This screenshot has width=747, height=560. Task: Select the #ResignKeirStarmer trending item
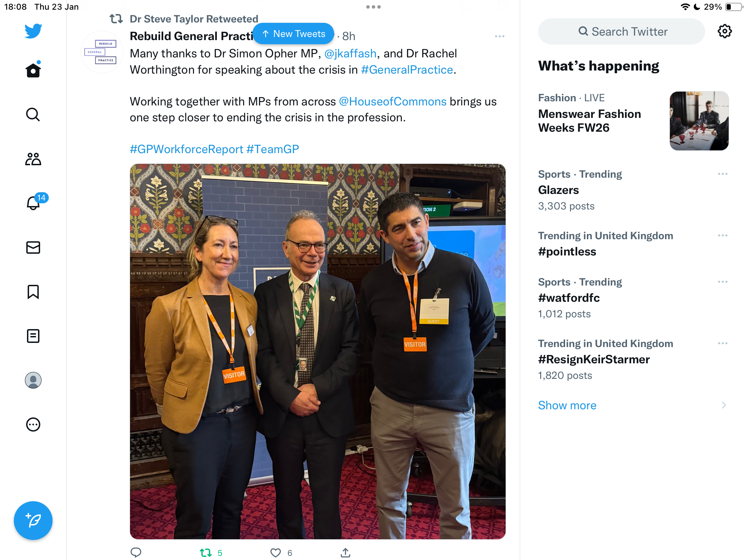click(634, 360)
